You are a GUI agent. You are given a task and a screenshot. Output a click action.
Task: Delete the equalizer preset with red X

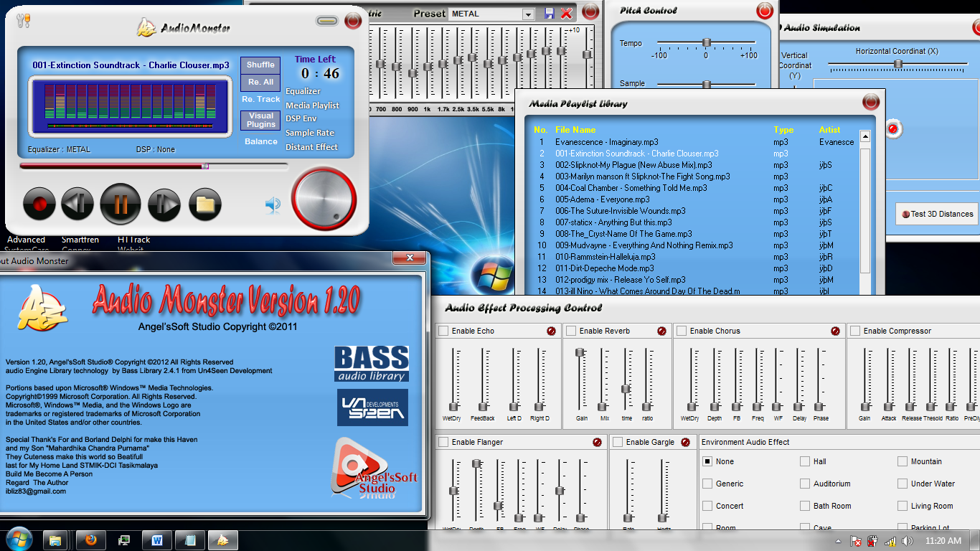[566, 14]
